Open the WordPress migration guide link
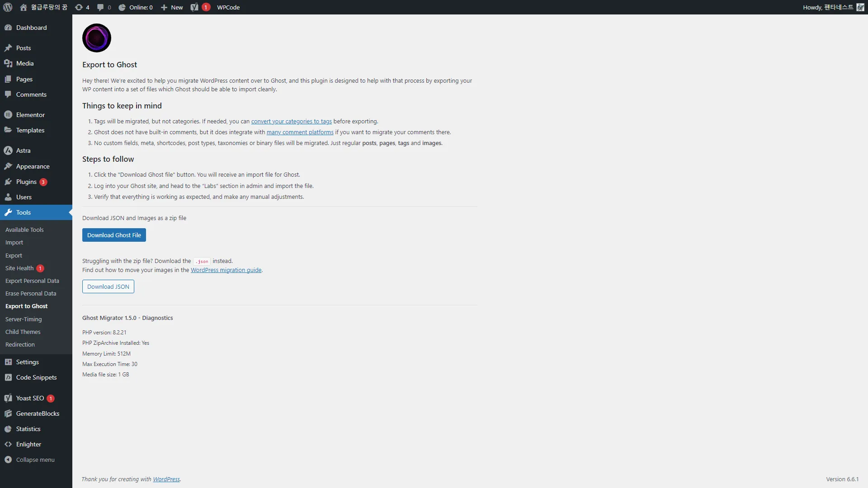This screenshot has width=868, height=488. click(226, 270)
